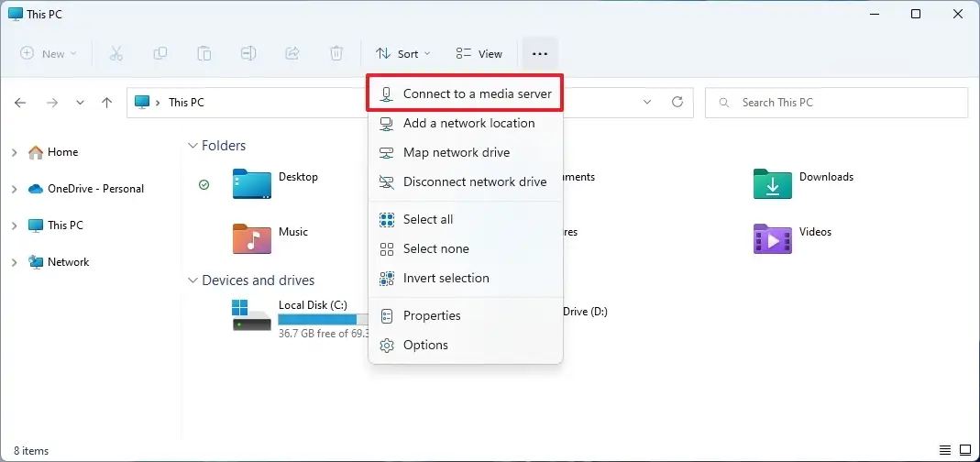The image size is (980, 462).
Task: Go up one folder level arrow
Action: coord(107,103)
